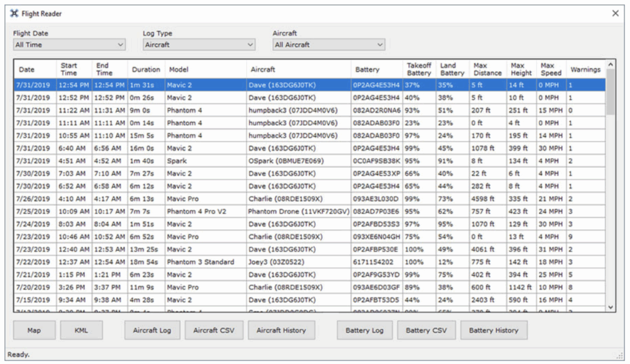The height and width of the screenshot is (364, 630).
Task: Open the Battery Log
Action: [364, 330]
